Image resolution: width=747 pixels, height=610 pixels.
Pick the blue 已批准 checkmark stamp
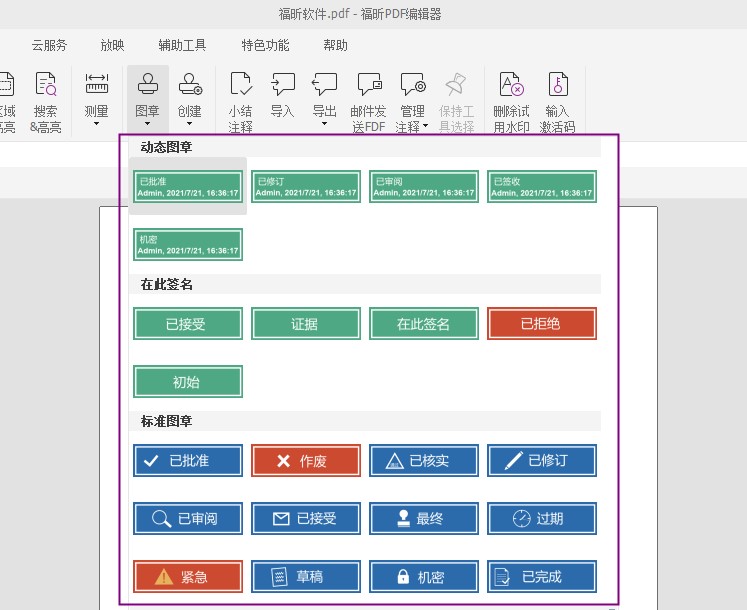[188, 460]
